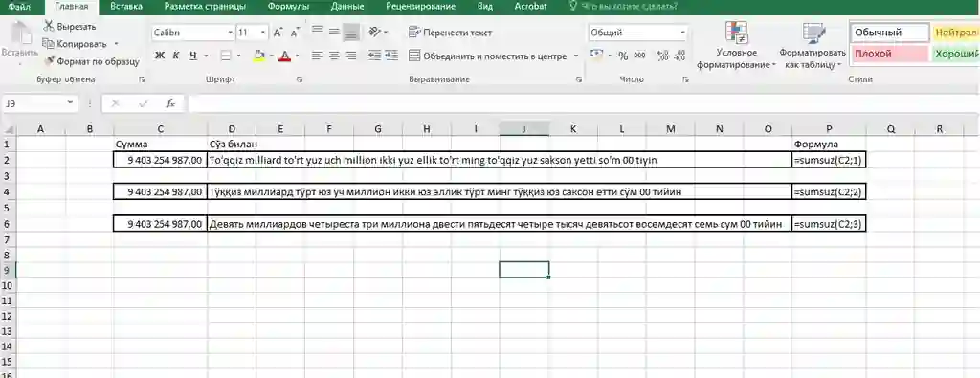The height and width of the screenshot is (378, 980).
Task: Switch to the Данные tab
Action: pyautogui.click(x=346, y=7)
